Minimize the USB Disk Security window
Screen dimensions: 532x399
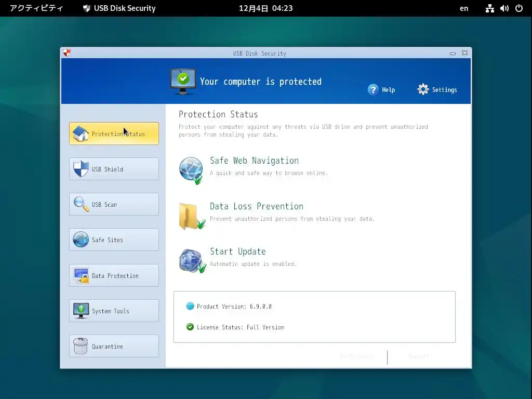[x=453, y=54]
